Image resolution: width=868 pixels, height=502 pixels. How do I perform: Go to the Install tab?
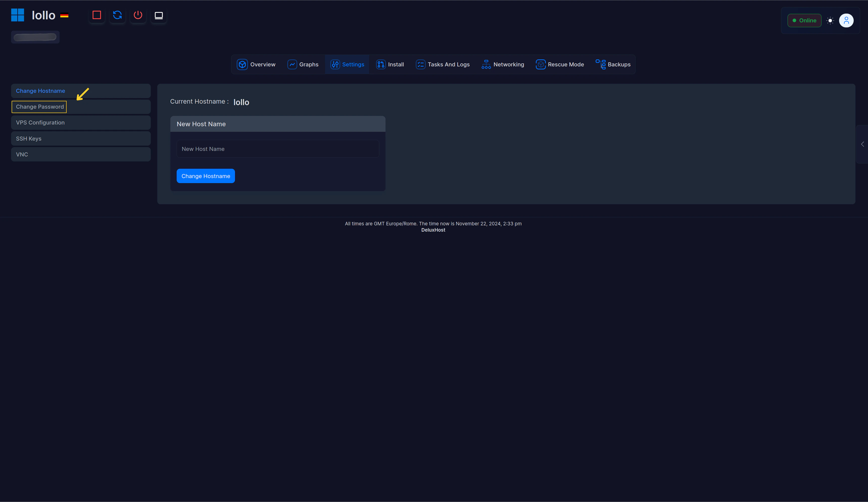click(390, 64)
